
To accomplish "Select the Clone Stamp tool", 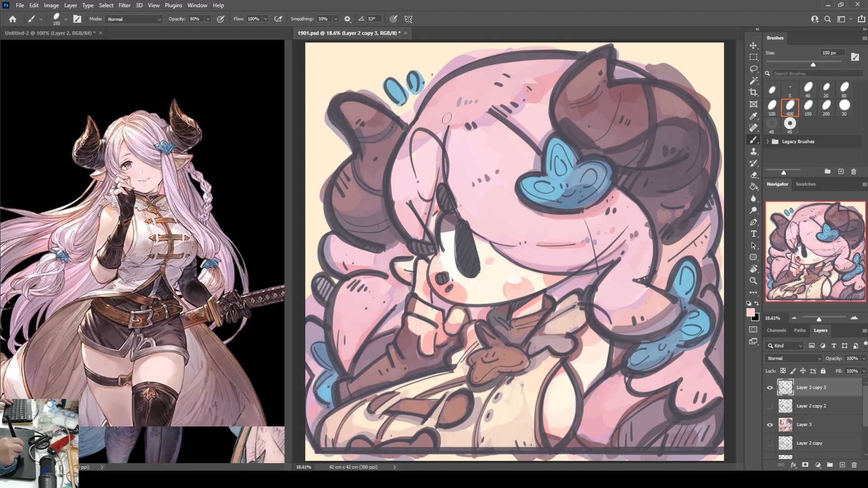I will 753,152.
